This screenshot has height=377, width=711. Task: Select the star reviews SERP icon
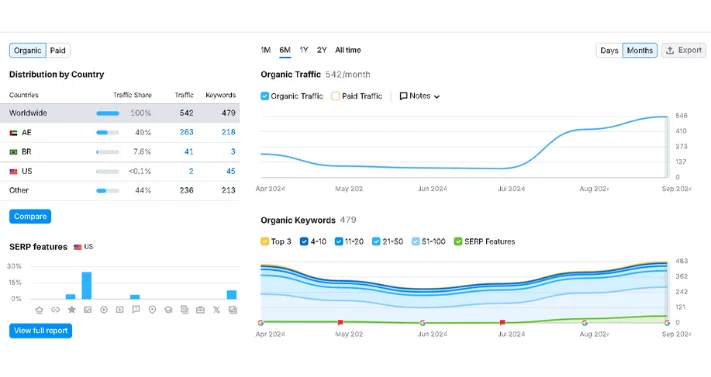click(x=72, y=309)
